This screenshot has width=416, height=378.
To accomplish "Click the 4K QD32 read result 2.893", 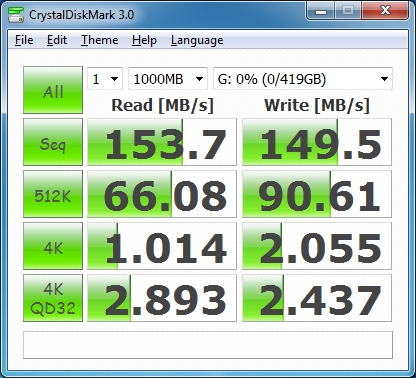I will (162, 298).
